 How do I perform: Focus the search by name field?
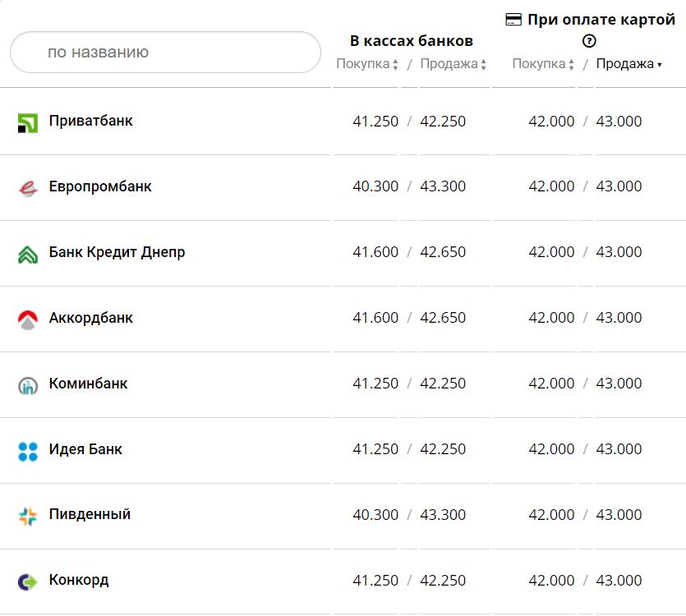pos(164,53)
